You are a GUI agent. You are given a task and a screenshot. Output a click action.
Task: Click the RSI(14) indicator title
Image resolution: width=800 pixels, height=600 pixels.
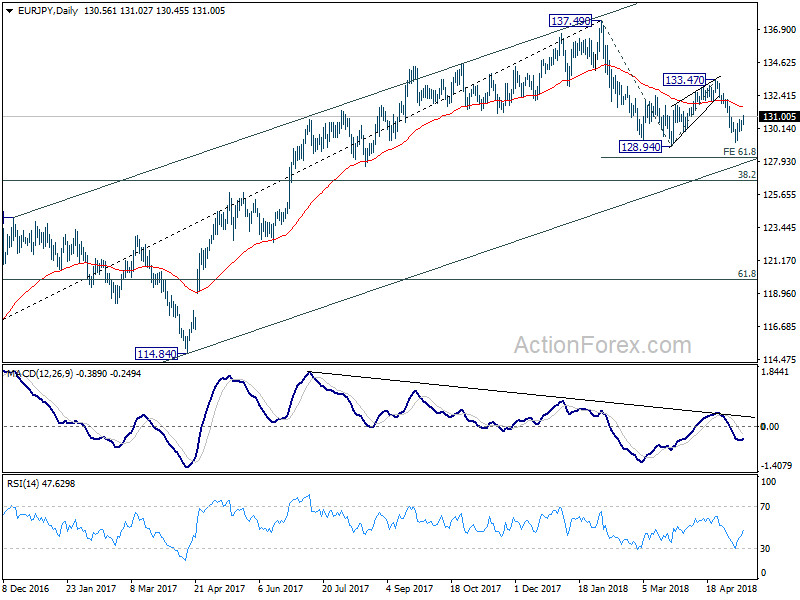click(x=23, y=484)
